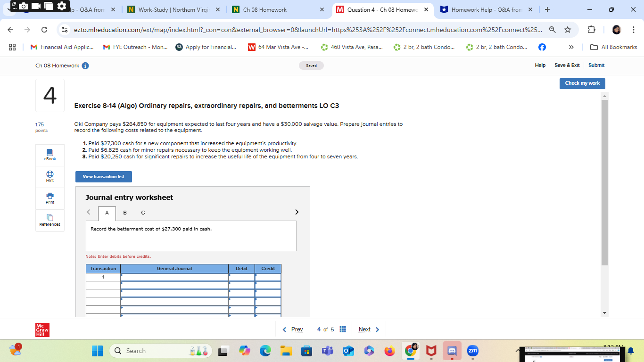
Task: Go to the Prev question
Action: point(293,329)
